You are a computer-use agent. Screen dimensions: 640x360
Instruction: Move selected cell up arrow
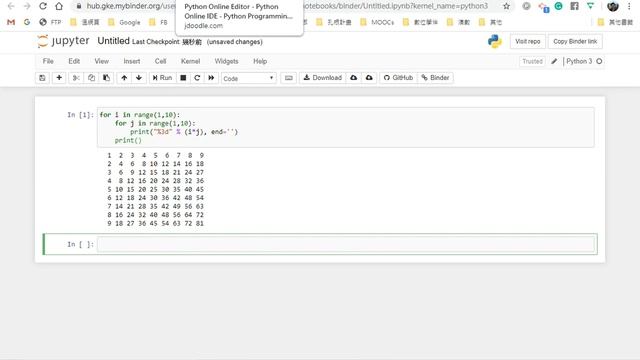(x=124, y=78)
